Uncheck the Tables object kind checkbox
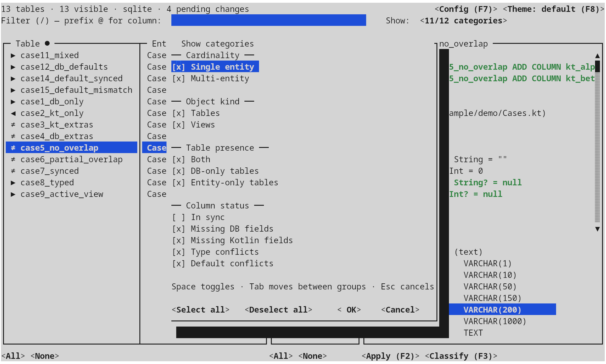606x364 pixels. click(179, 113)
